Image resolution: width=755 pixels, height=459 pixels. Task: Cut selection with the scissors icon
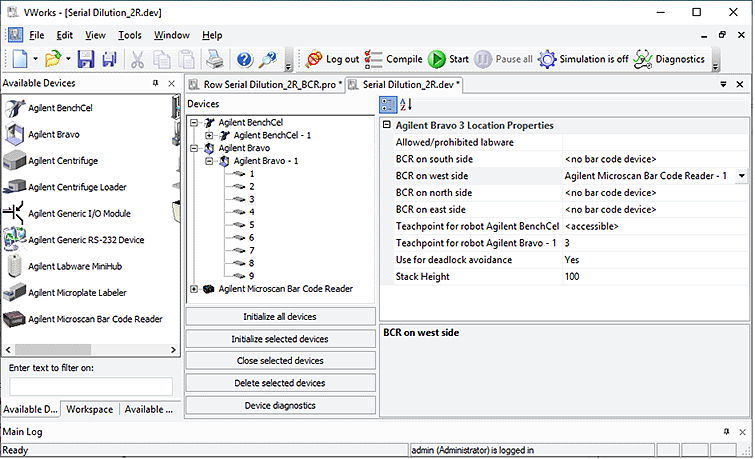click(x=137, y=59)
